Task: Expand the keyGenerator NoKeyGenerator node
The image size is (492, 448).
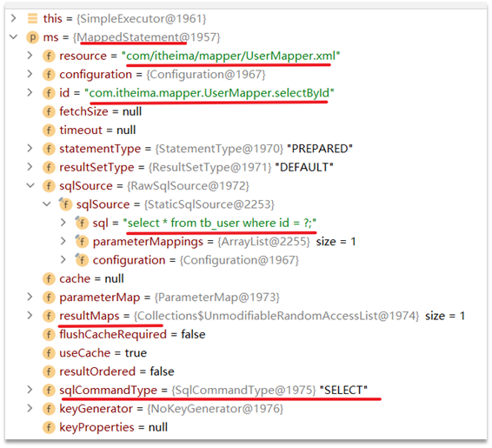Action: 30,408
